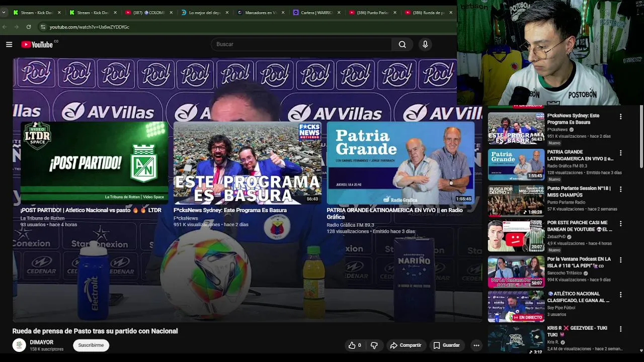
Task: Click 'Radio Gráfica FM 89.3' sidebar channel name
Action: (x=567, y=166)
